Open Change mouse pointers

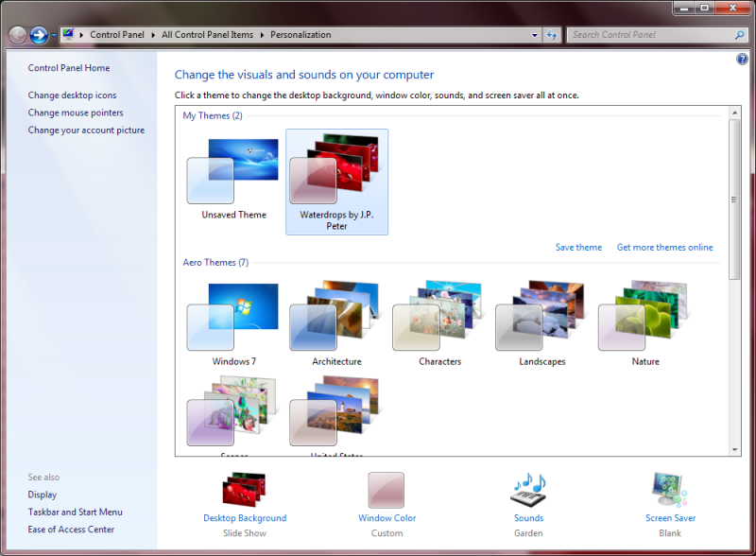[x=76, y=113]
